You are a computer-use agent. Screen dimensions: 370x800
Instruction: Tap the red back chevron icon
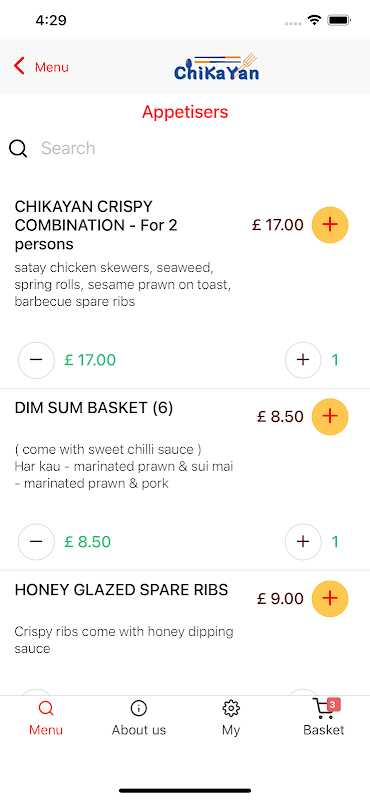pos(19,66)
